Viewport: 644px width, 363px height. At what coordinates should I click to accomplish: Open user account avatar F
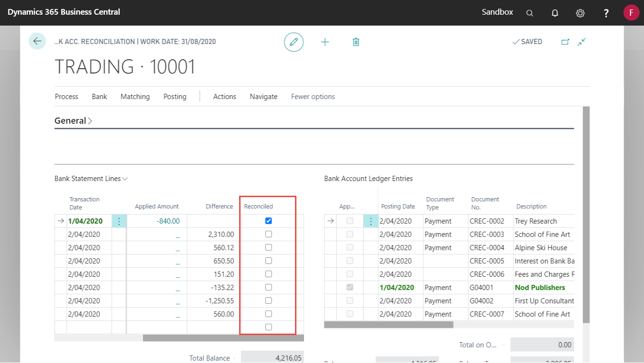[631, 13]
